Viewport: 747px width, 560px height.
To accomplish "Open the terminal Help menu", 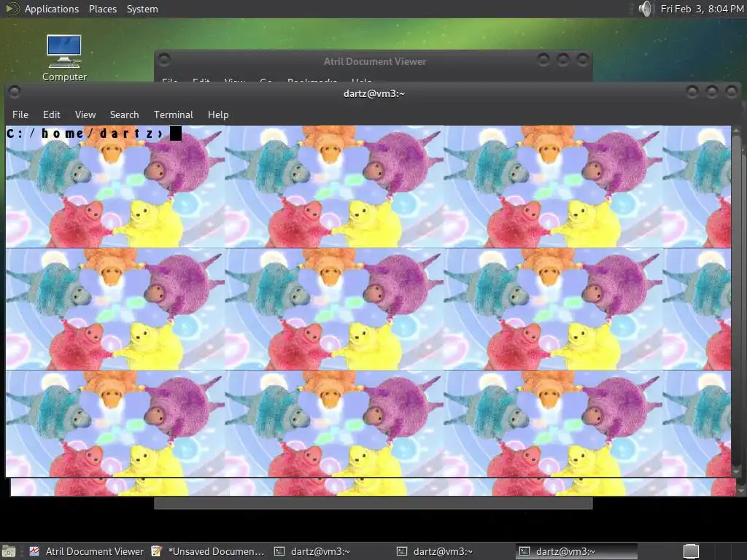I will (x=218, y=114).
